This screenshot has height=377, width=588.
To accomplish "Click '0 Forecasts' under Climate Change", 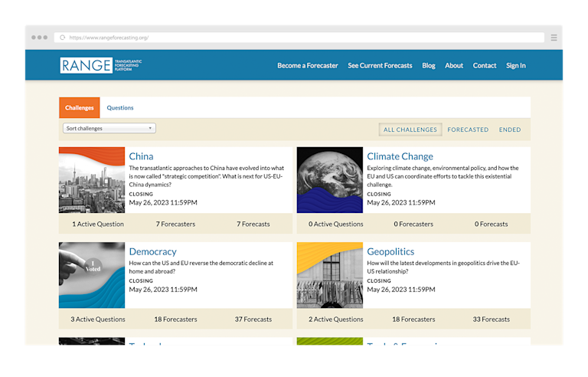I will pos(491,225).
